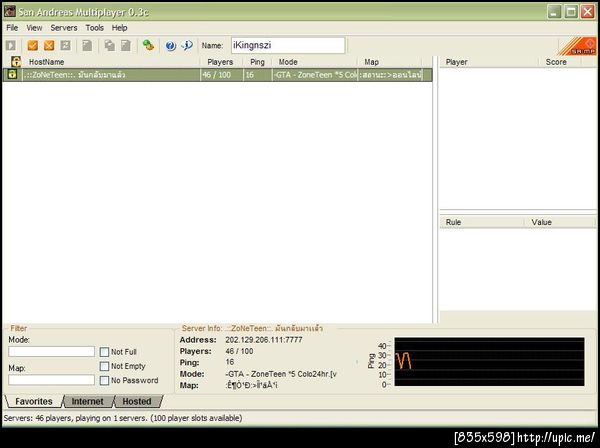Click the grey Refresh Server toolbar icon
This screenshot has height=448, width=600.
click(x=66, y=46)
